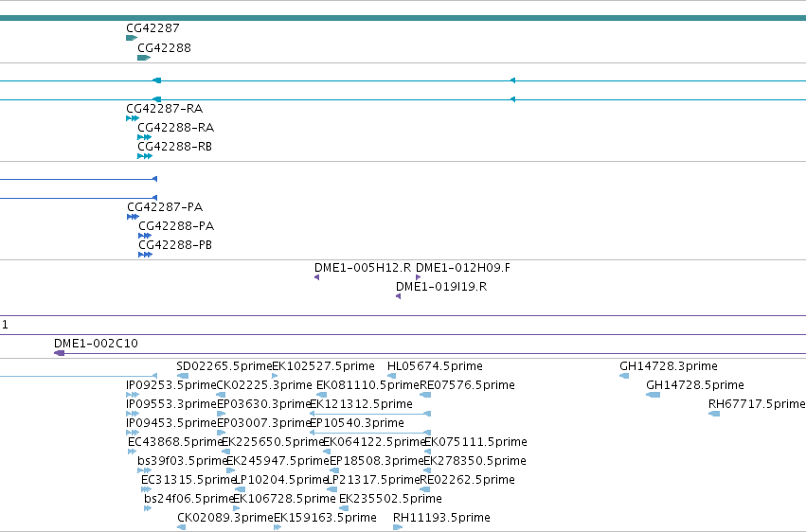Click the CK02225.3prime EST label
Screen dimensions: 806x532
tap(264, 385)
